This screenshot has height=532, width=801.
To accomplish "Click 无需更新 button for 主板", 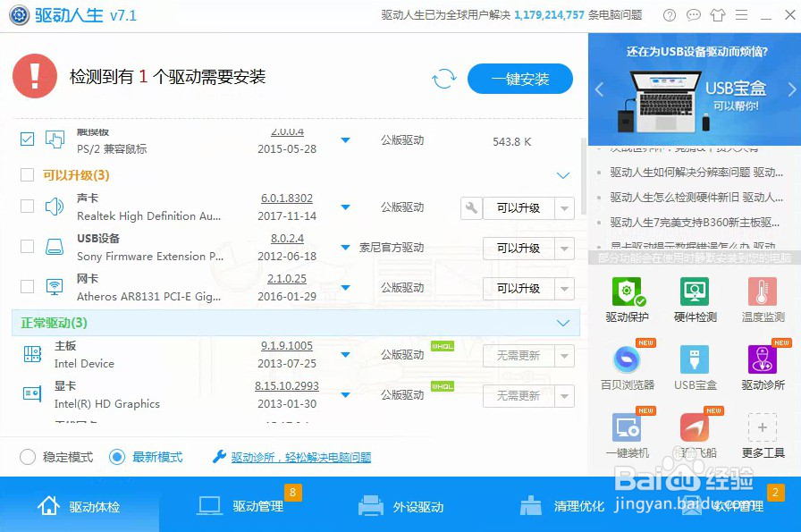I will 519,356.
